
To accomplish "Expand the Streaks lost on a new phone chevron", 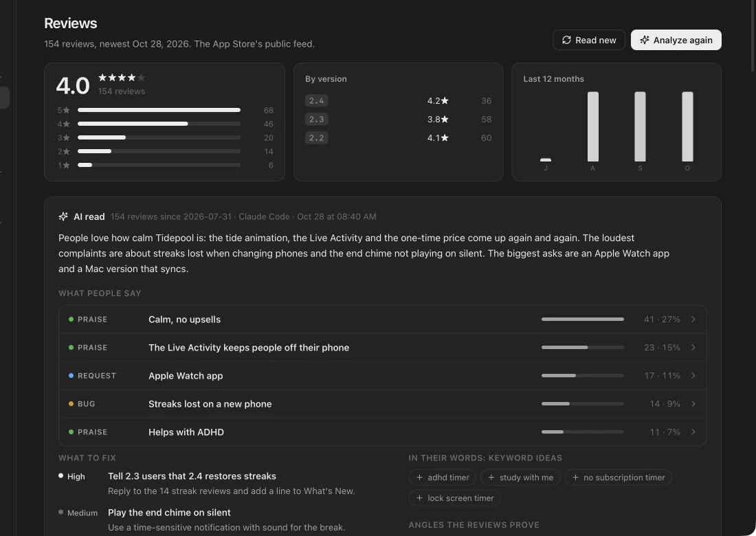I will click(693, 404).
